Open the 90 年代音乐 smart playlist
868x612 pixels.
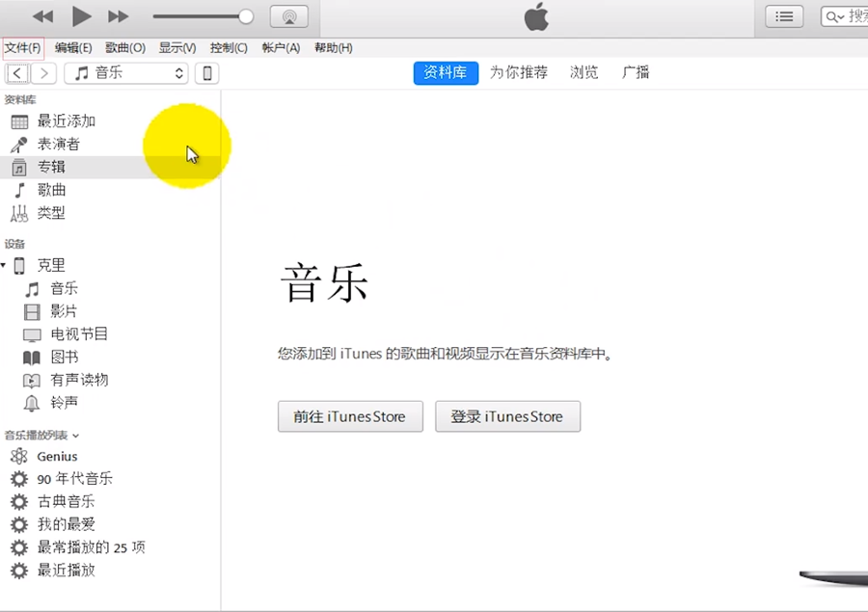110,479
